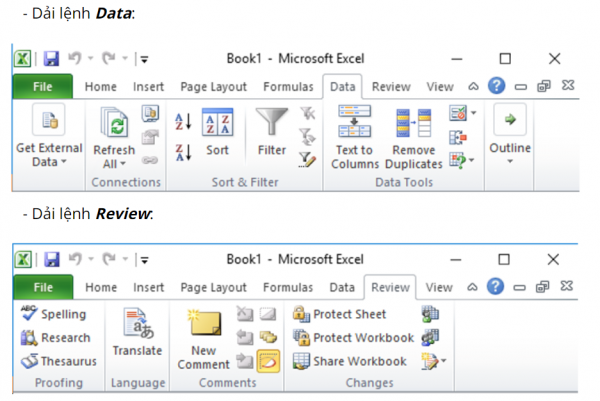Open File tab in upper Excel window
This screenshot has width=600, height=401.
42,86
